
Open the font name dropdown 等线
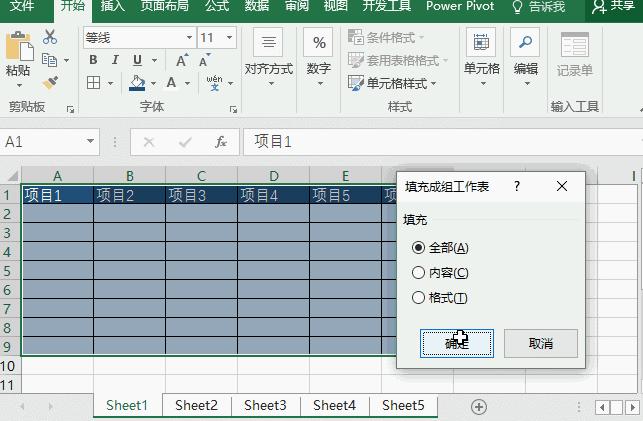pos(189,38)
